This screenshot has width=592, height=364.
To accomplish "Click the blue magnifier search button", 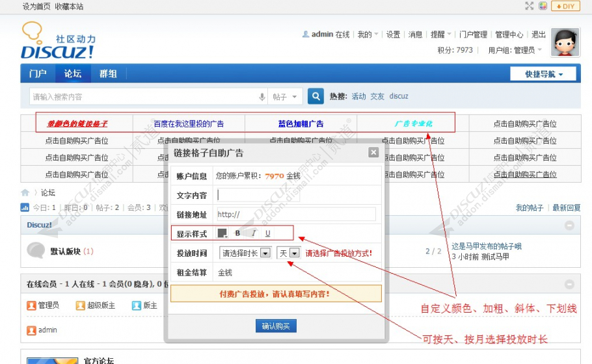I will pos(316,96).
